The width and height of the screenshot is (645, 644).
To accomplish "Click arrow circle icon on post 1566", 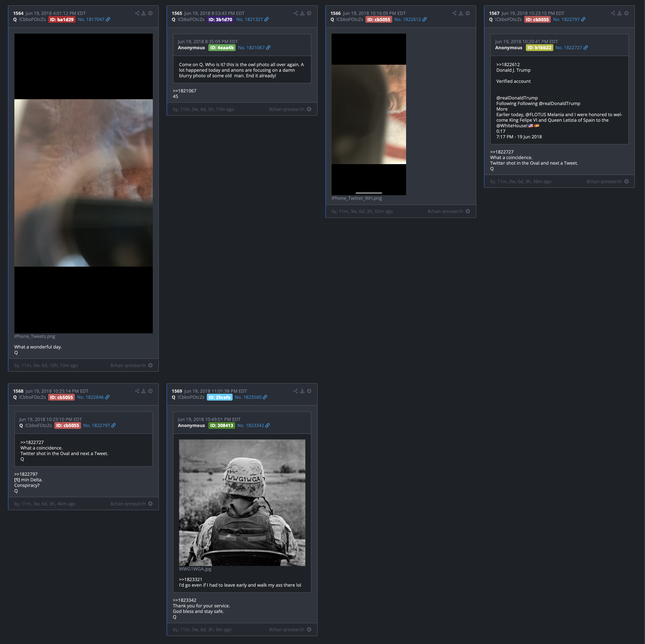I will [x=468, y=13].
